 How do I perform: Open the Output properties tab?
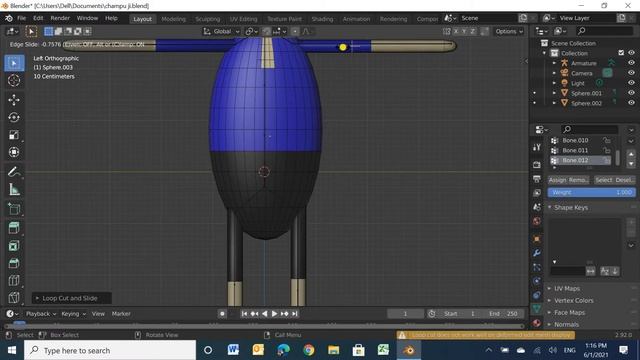(537, 179)
